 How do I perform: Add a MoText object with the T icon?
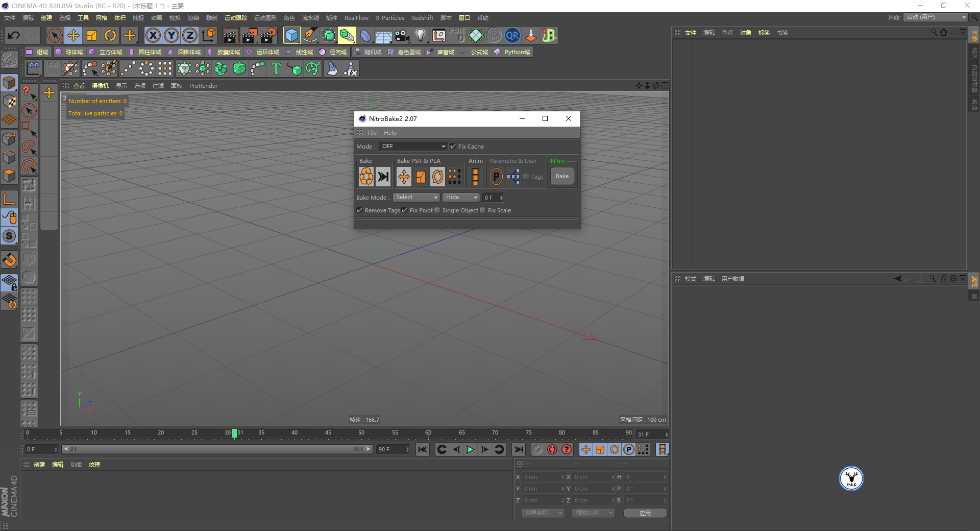[276, 68]
